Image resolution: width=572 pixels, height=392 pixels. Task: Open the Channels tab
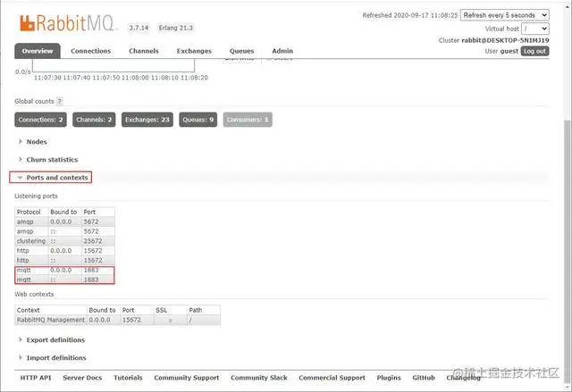pyautogui.click(x=144, y=51)
